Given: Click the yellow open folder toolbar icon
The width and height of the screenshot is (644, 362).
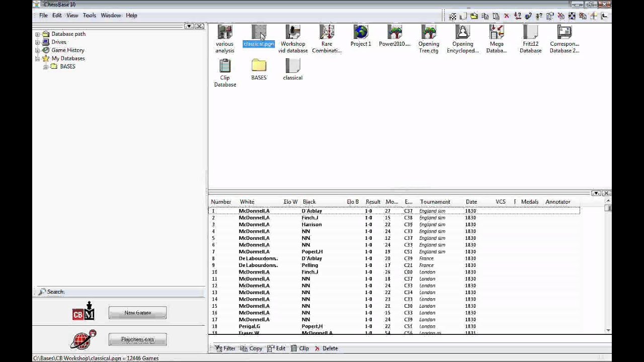Looking at the screenshot, I should [474, 16].
